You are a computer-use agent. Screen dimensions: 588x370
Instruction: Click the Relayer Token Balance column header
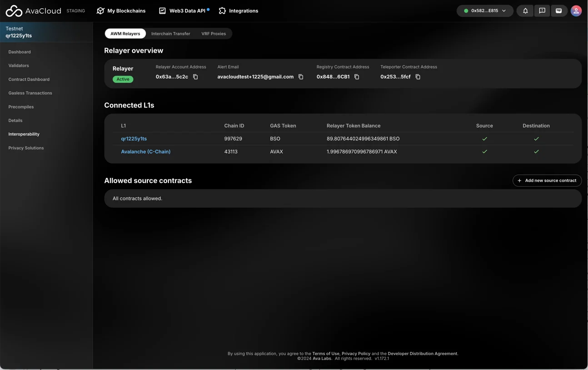(x=354, y=126)
